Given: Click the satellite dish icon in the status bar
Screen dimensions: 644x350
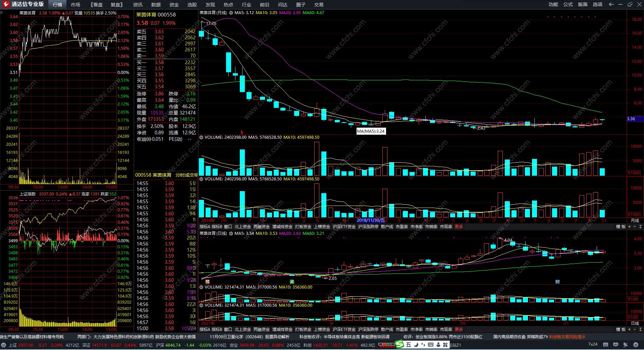Looking at the screenshot, I should tap(626, 345).
